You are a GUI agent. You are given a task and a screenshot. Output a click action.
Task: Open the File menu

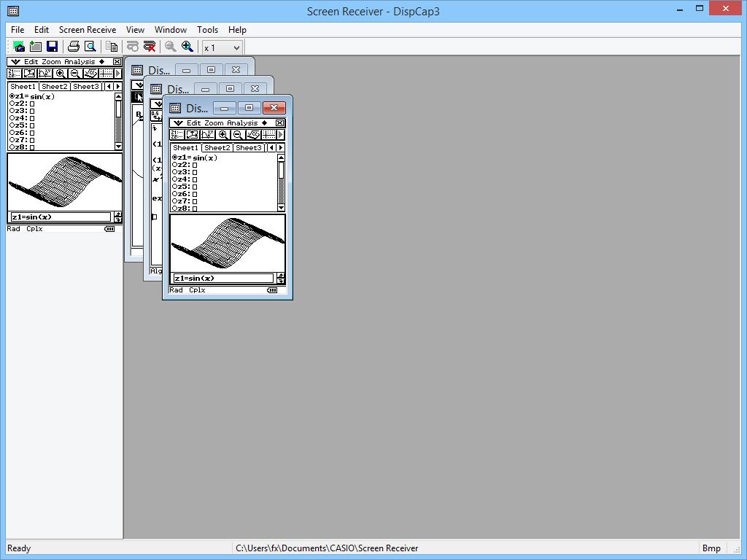18,29
